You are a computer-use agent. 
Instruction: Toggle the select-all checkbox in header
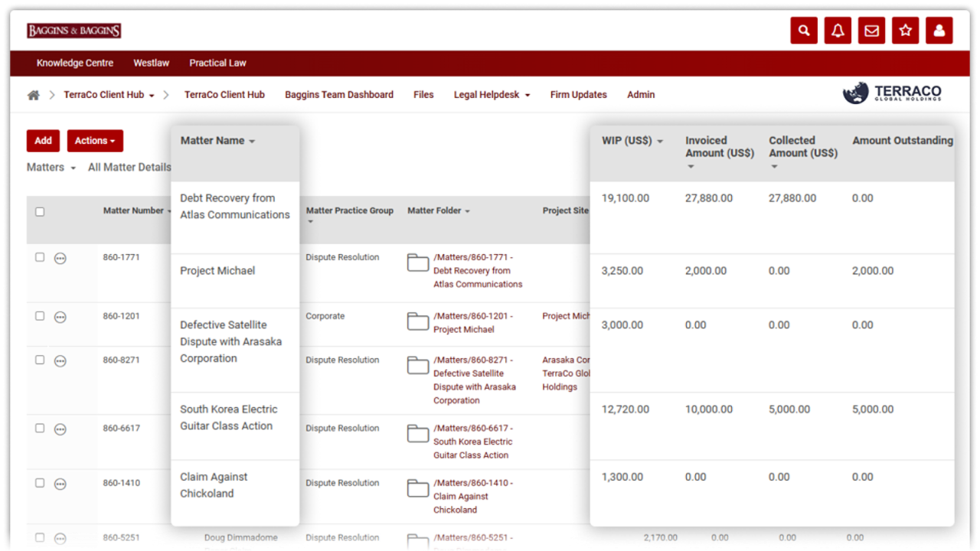tap(40, 212)
